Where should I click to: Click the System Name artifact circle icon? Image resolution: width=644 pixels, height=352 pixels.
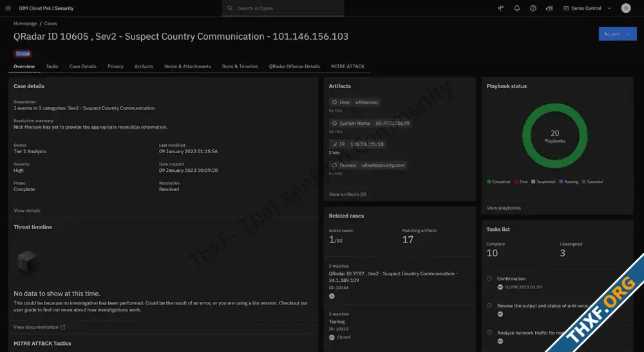[x=334, y=123]
